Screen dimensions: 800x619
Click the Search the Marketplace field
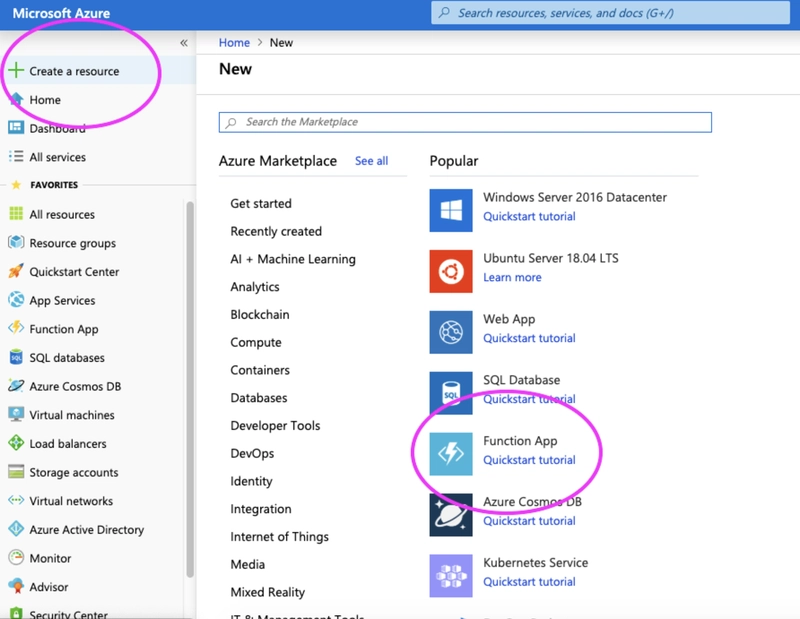coord(465,122)
